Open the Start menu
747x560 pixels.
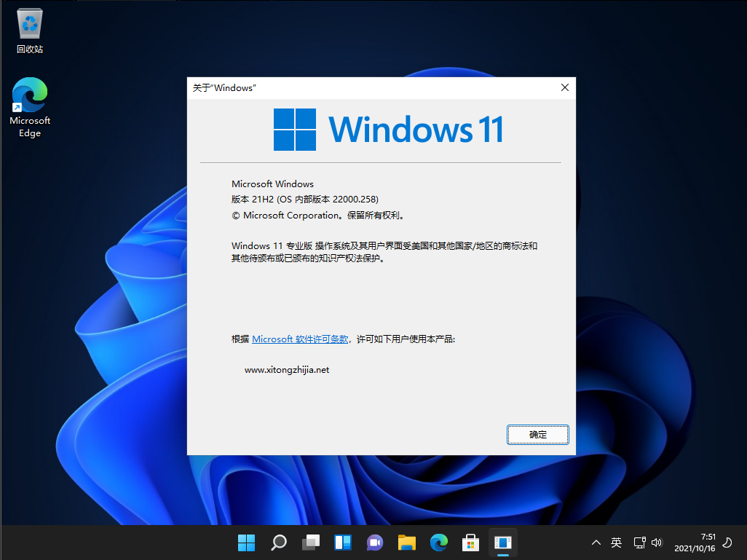246,543
